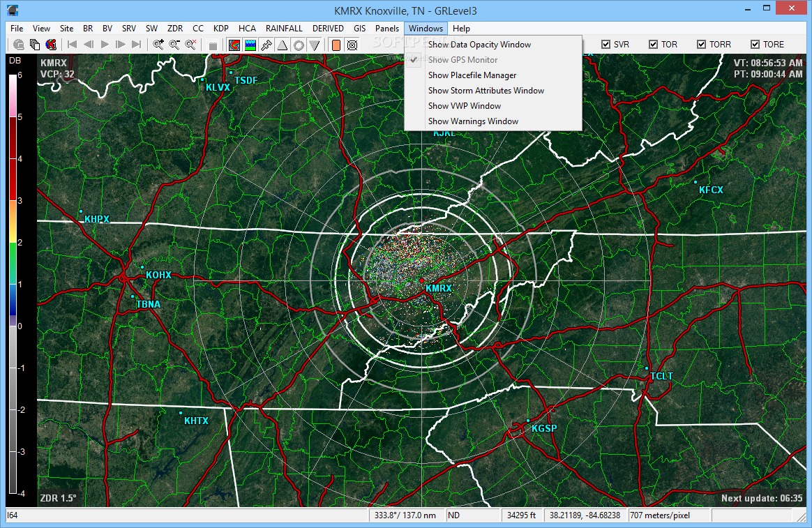
Task: Open the Panels menu
Action: coord(387,29)
